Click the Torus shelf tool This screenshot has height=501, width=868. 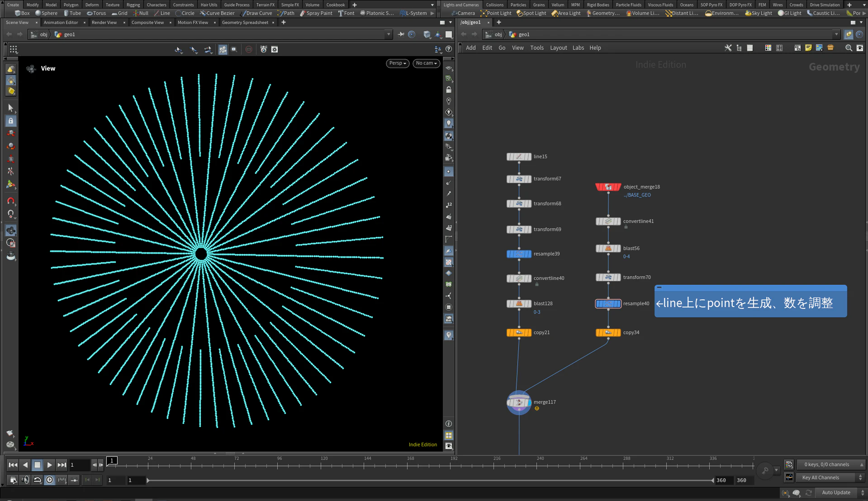point(96,13)
